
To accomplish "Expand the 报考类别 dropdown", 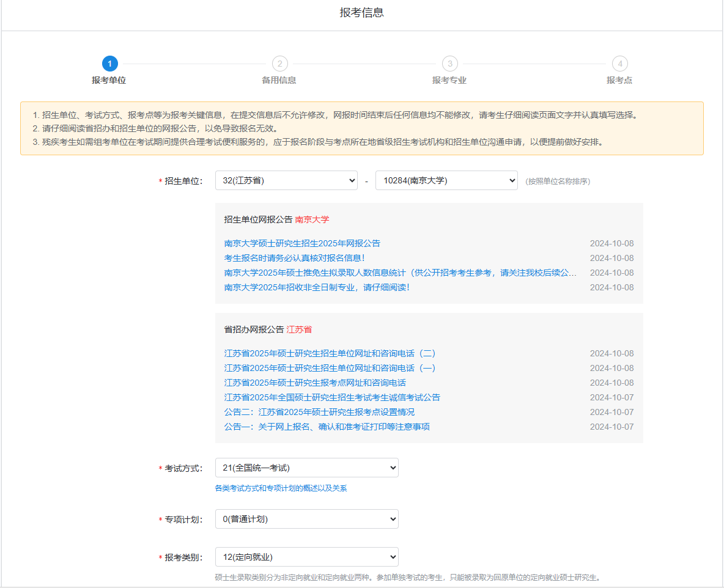I will 306,557.
